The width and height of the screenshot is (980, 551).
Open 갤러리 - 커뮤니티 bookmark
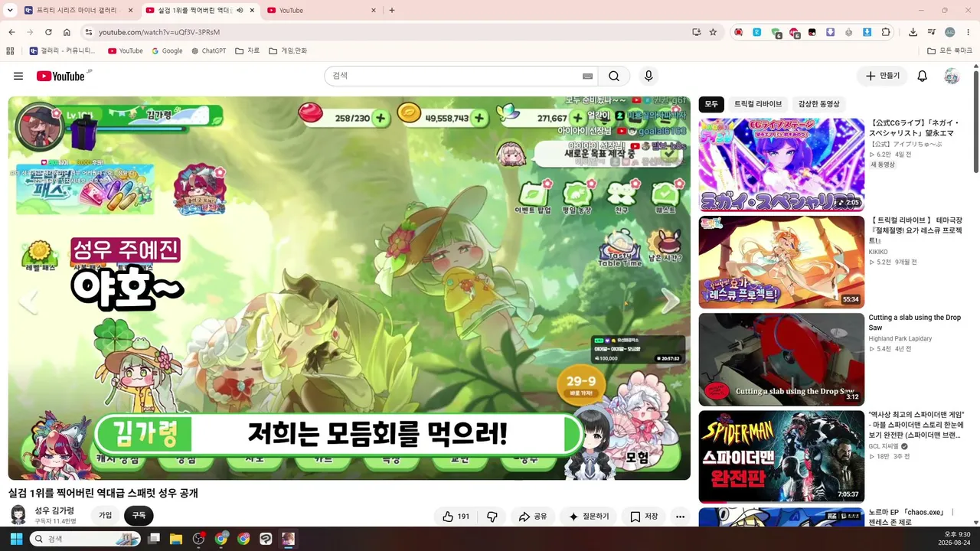point(63,51)
